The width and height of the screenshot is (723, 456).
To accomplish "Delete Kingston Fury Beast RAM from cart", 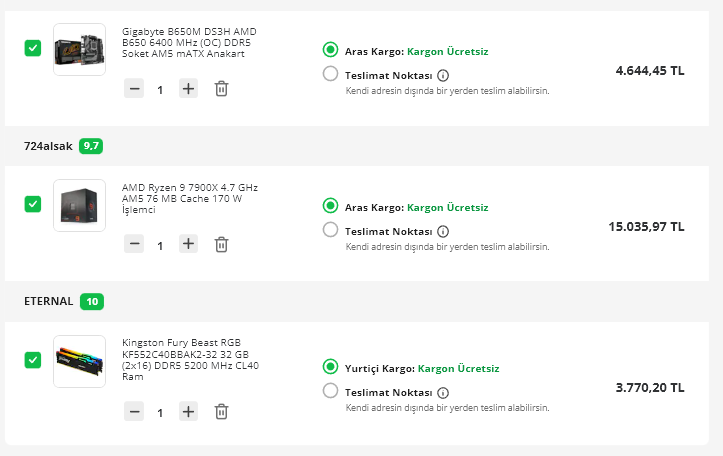I will click(x=221, y=411).
